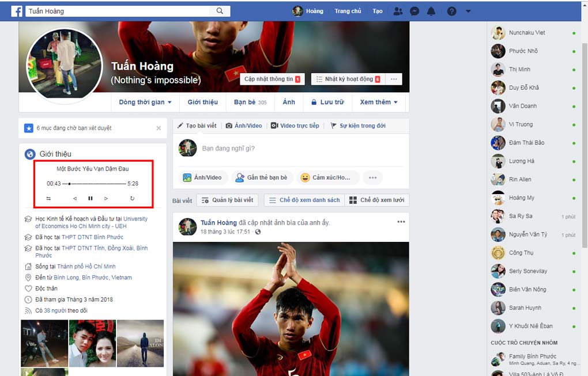588x376 pixels.
Task: Expand the account menu caret at top right
Action: (x=468, y=10)
